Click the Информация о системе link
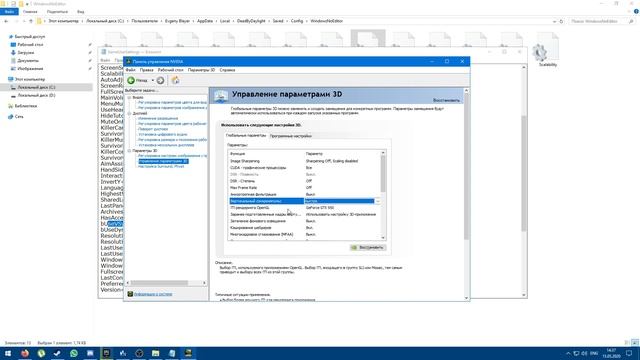The width and height of the screenshot is (640, 360). [153, 294]
